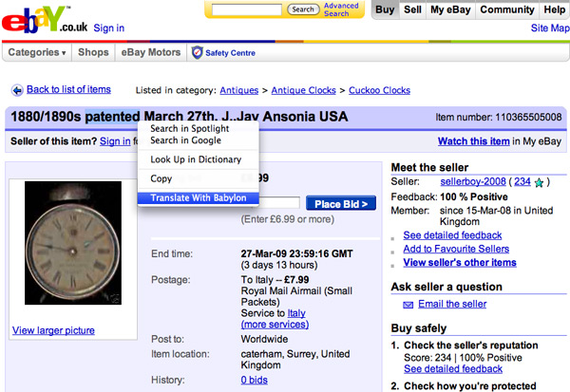570x392 pixels.
Task: Click View seller's other items
Action: 460,263
